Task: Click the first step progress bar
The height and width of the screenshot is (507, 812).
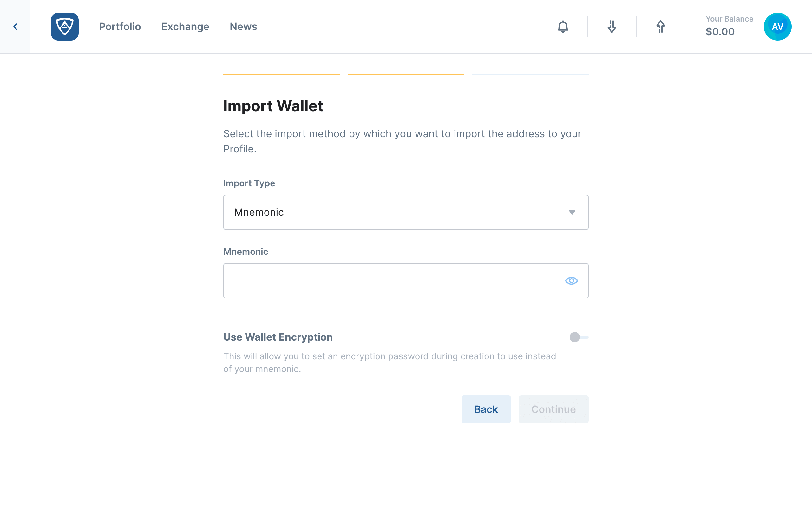Action: click(282, 75)
